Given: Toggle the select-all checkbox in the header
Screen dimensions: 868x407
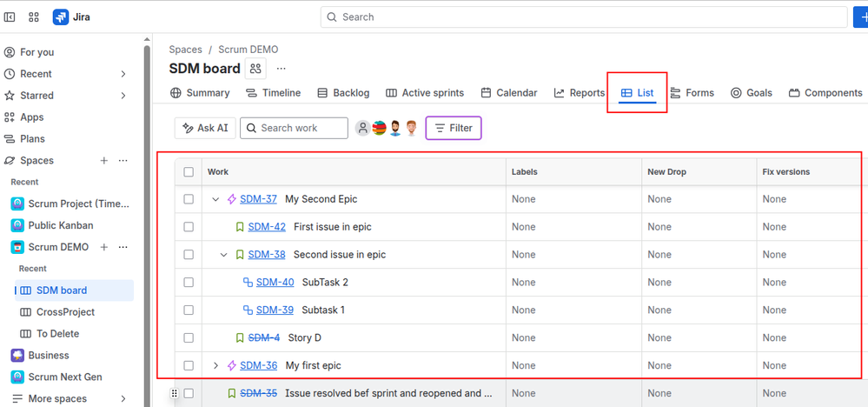Looking at the screenshot, I should coord(189,171).
